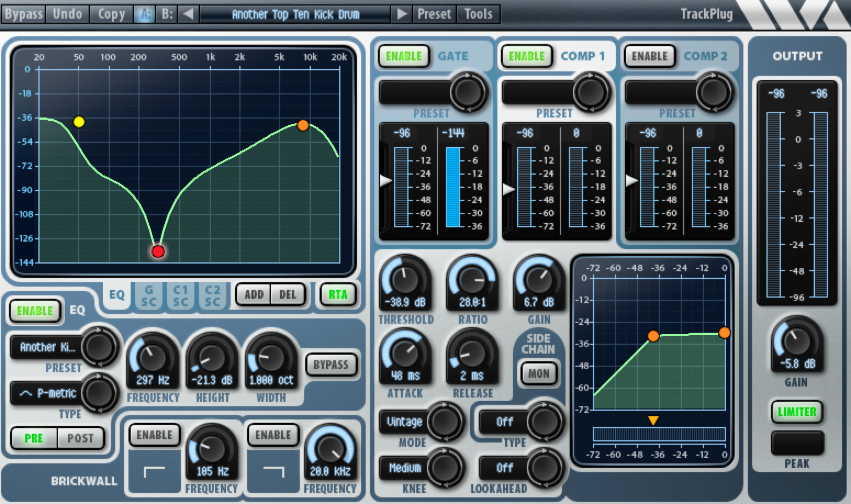Select the low-pass brickwall filter shape icon
Viewport: 851px width, 504px height.
tap(273, 472)
